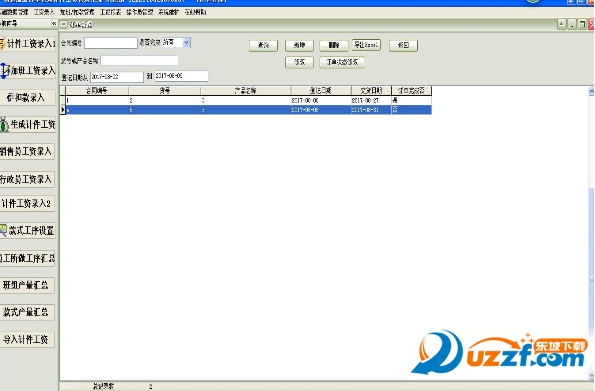
Task: Open the 系统维护 menu
Action: click(x=168, y=12)
